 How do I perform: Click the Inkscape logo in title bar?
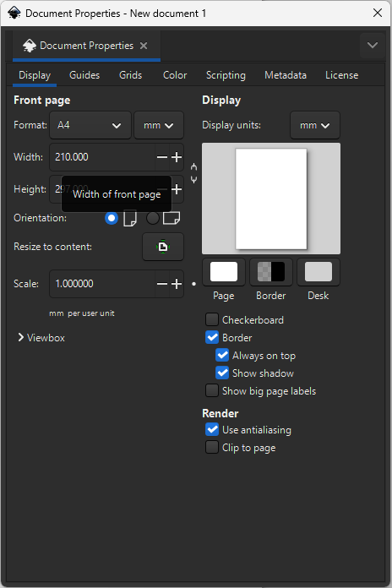14,14
